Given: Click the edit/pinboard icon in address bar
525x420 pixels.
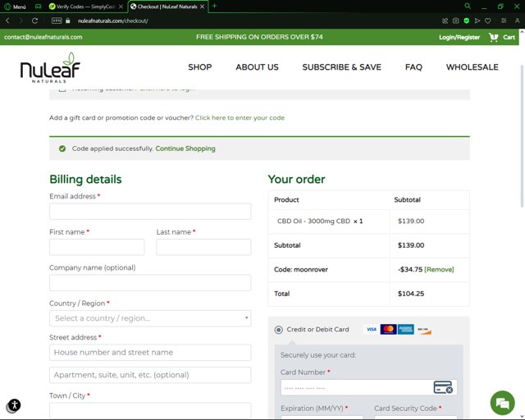Looking at the screenshot, I should tap(445, 21).
